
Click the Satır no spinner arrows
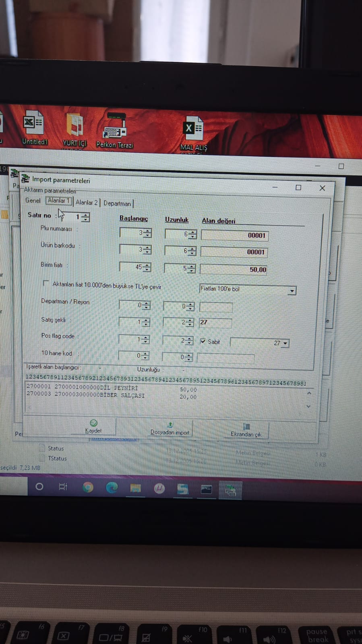tap(85, 217)
